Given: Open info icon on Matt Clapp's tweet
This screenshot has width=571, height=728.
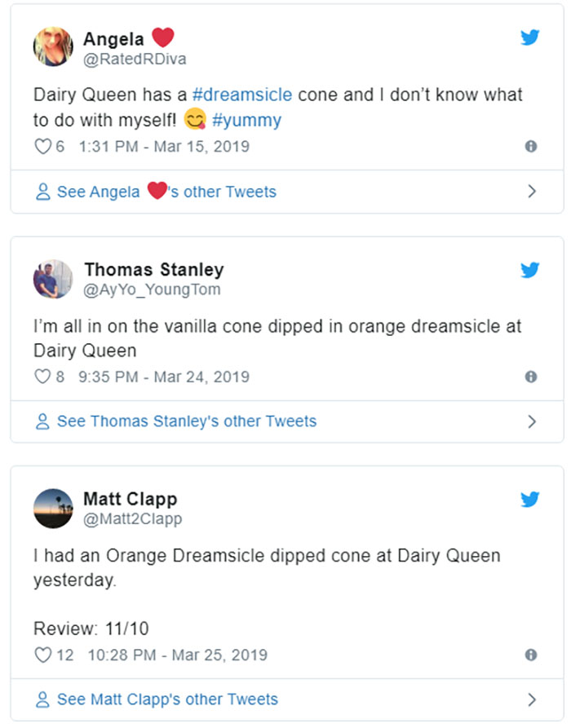Looking at the screenshot, I should click(531, 655).
